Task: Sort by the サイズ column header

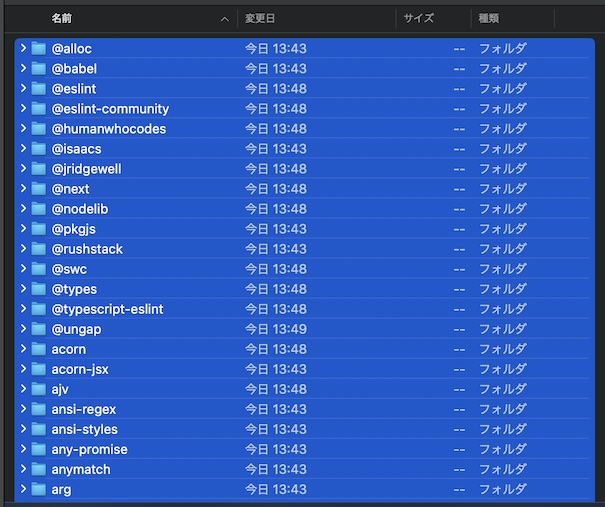Action: point(419,18)
